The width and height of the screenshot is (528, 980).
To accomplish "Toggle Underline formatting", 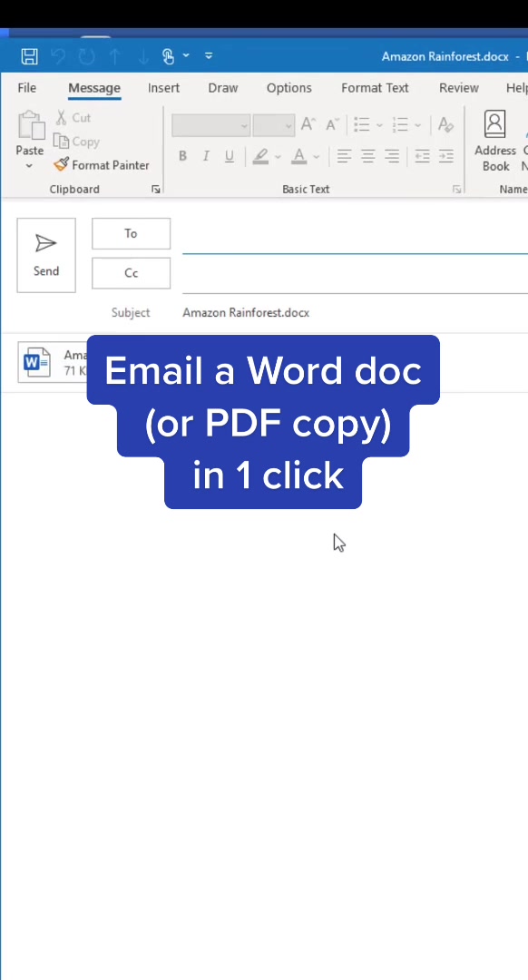I will tap(230, 156).
